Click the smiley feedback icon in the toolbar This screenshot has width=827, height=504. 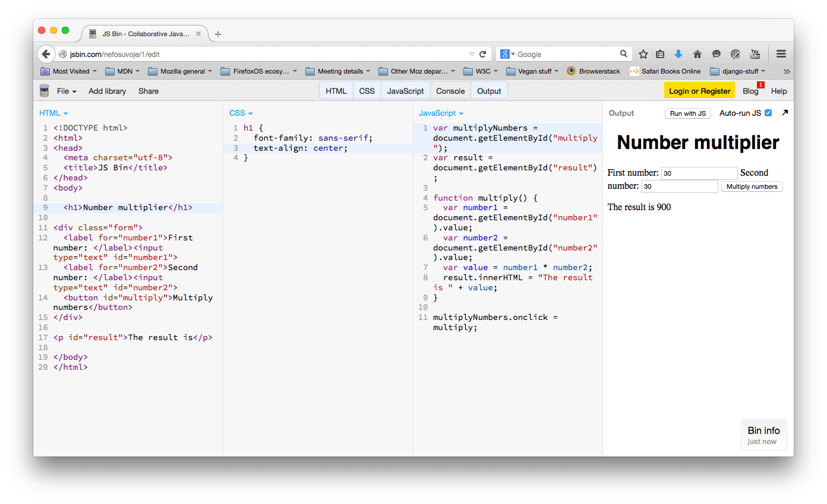click(716, 53)
